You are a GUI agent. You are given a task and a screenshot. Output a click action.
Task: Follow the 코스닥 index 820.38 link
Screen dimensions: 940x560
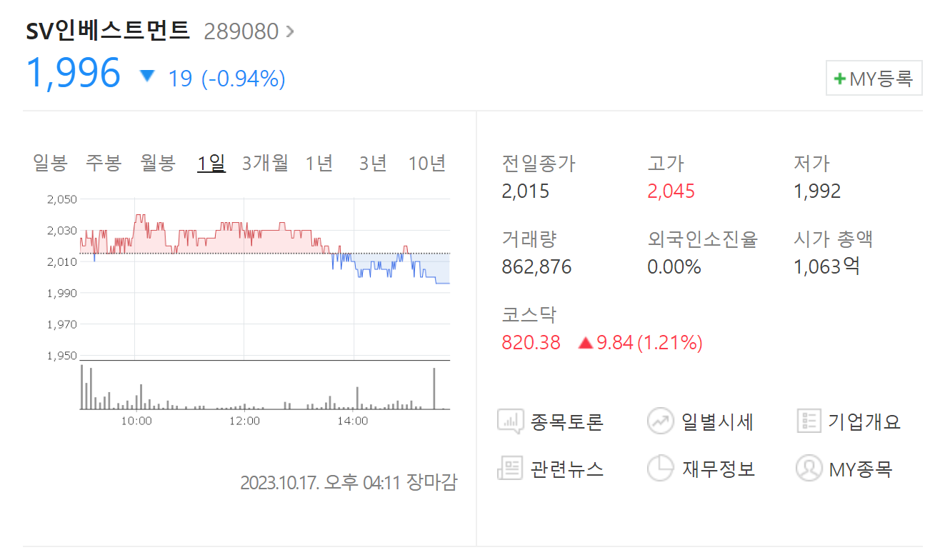click(529, 342)
